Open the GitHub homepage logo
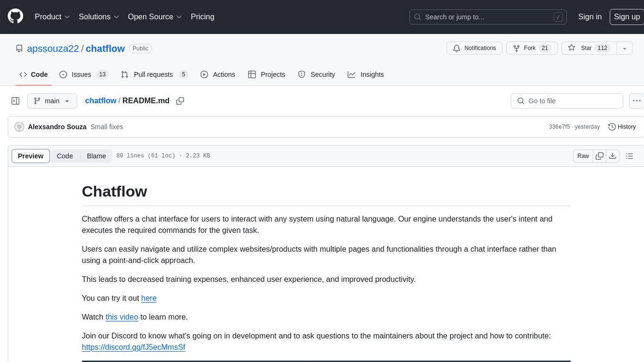 tap(16, 17)
